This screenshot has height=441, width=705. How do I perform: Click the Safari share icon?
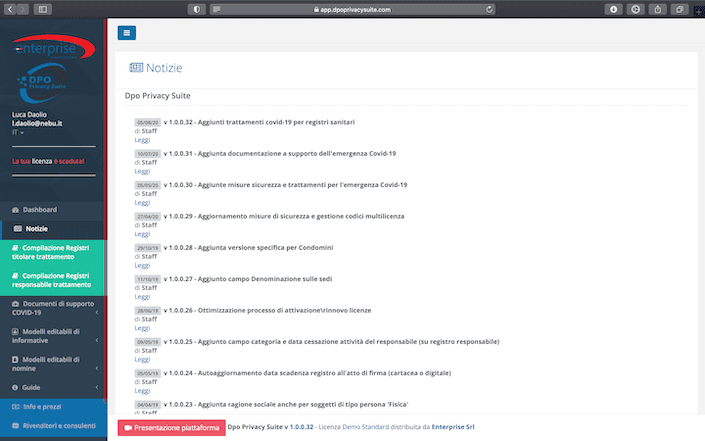pyautogui.click(x=657, y=9)
